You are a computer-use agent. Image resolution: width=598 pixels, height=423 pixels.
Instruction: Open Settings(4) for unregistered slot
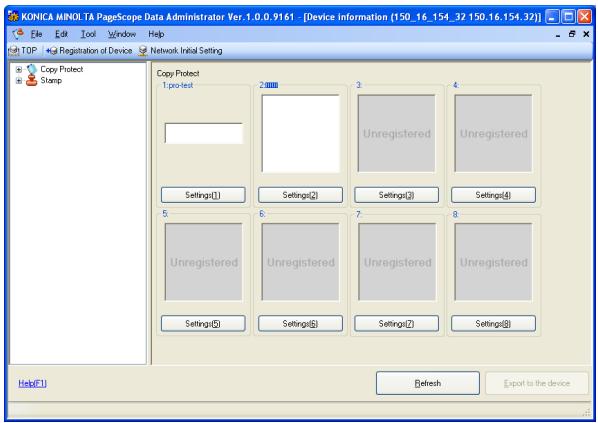(x=493, y=195)
